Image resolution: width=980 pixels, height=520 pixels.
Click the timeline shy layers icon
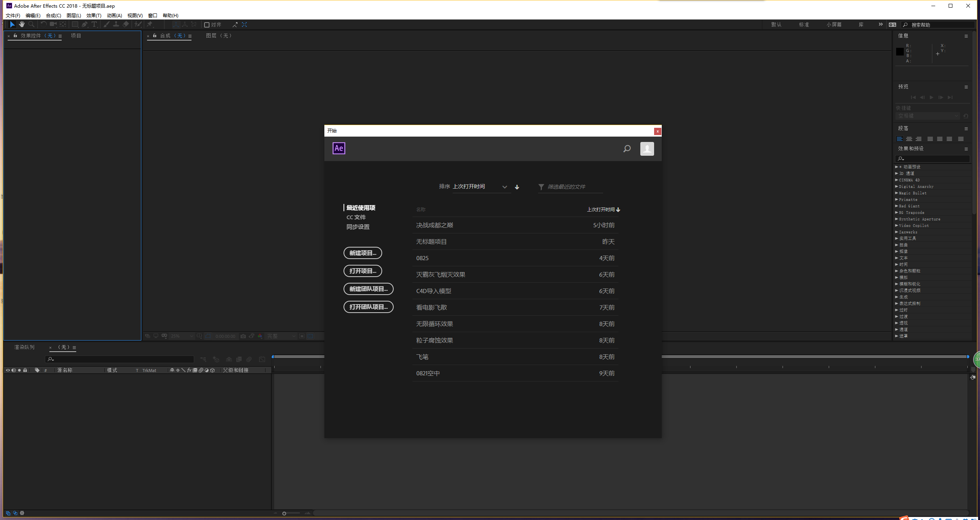(x=229, y=359)
